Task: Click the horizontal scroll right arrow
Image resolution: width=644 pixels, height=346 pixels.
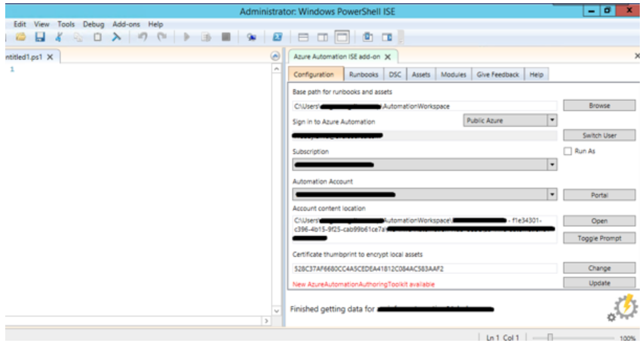Action: 268,320
